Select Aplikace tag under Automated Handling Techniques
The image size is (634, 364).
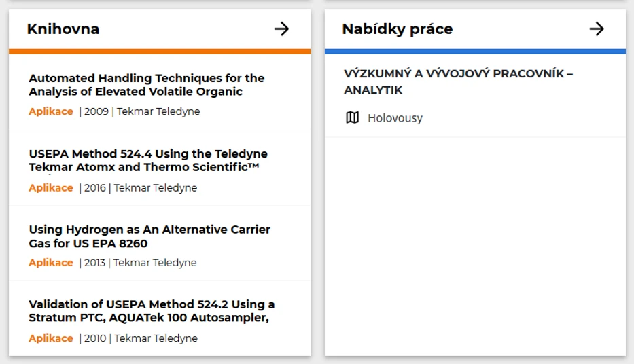(51, 111)
